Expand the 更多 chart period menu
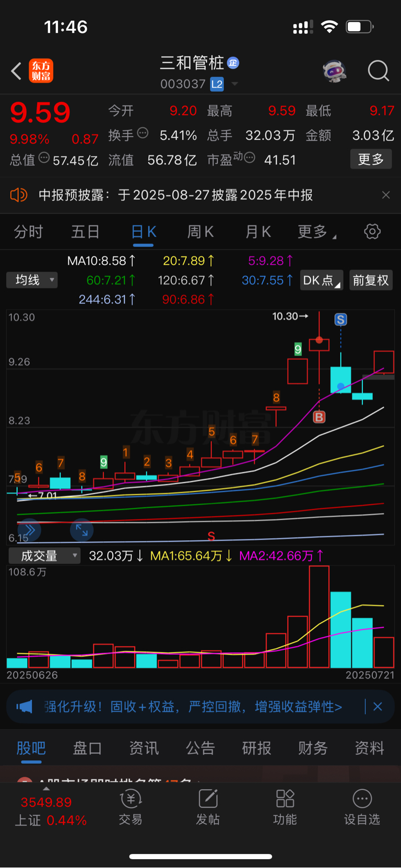The height and width of the screenshot is (868, 401). coord(316,232)
